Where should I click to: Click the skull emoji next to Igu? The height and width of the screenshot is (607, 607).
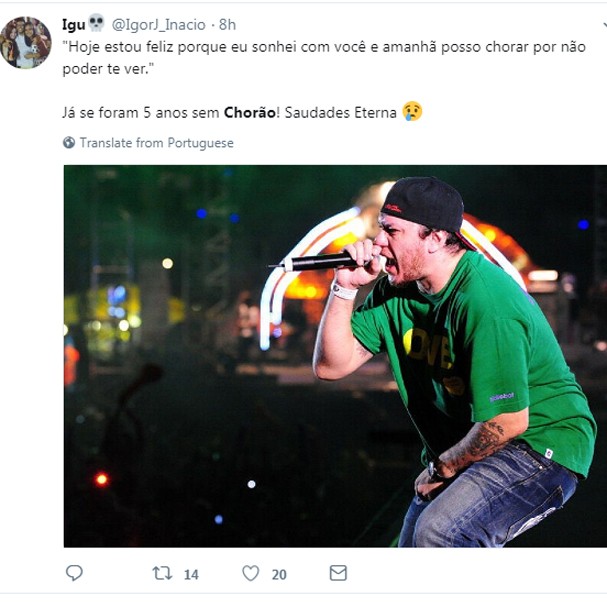(x=96, y=23)
